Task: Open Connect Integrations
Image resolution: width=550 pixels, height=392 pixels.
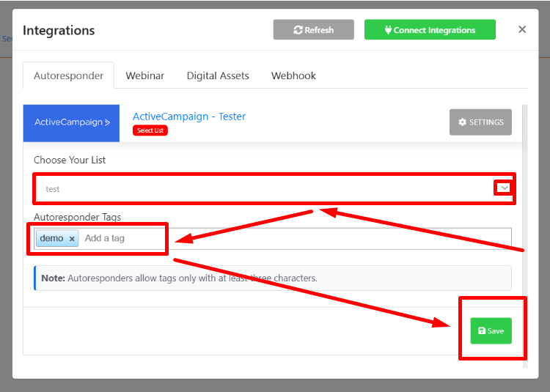Action: click(x=430, y=30)
